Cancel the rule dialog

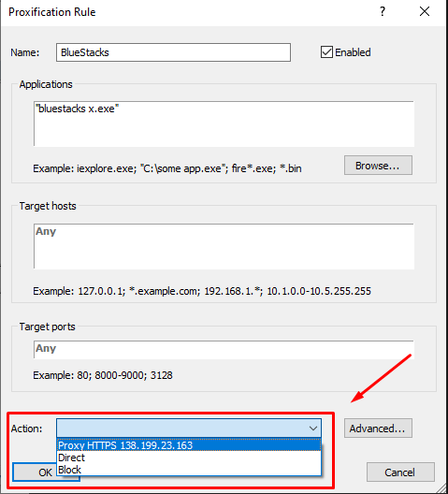[x=400, y=472]
